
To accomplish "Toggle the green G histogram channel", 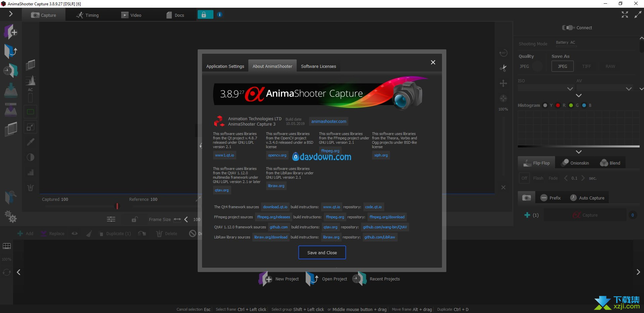I will coord(571,105).
